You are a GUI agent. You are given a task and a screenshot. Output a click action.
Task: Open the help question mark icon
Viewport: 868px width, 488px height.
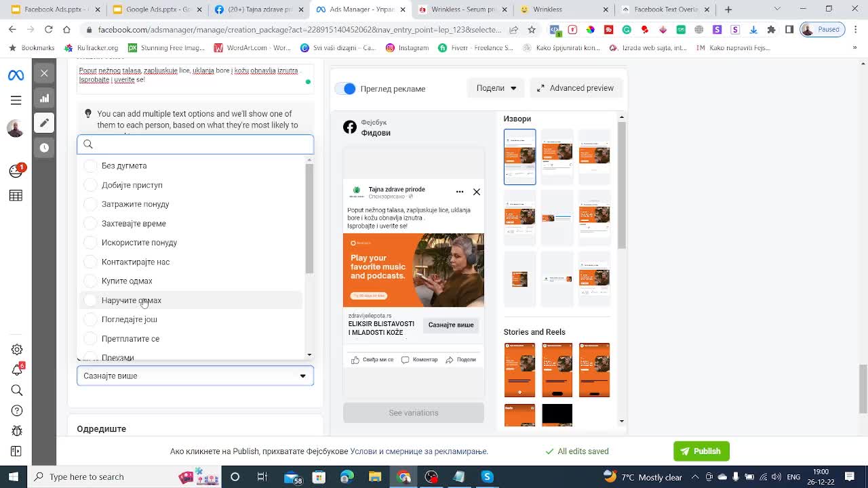pyautogui.click(x=17, y=411)
